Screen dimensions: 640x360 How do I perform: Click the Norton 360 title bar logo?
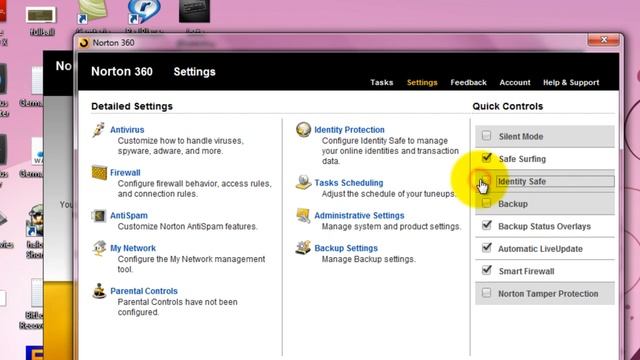coord(84,43)
